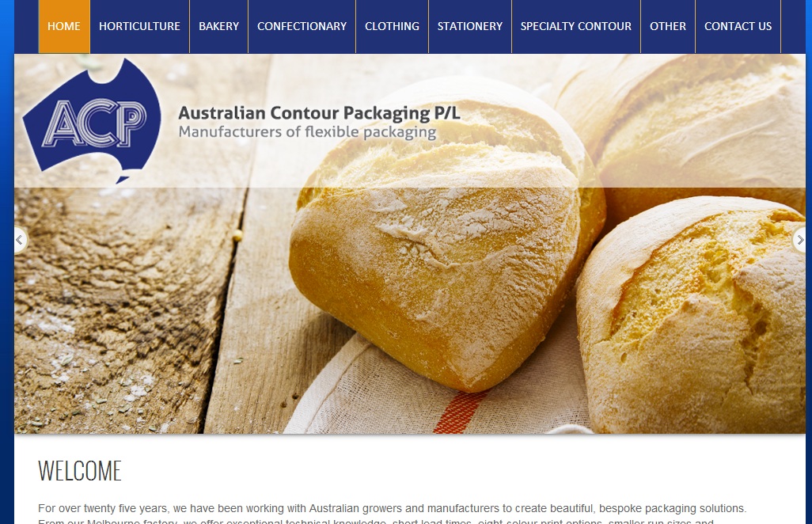812x524 pixels.
Task: Click the WELCOME heading
Action: [x=80, y=471]
